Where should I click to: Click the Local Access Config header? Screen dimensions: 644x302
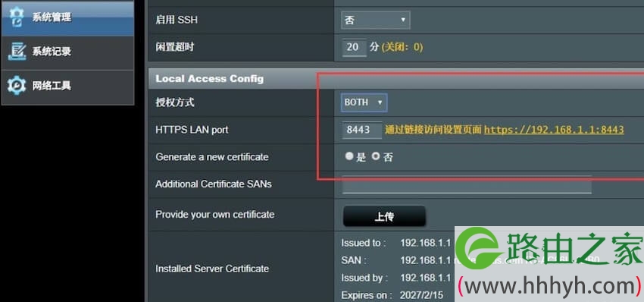click(209, 79)
